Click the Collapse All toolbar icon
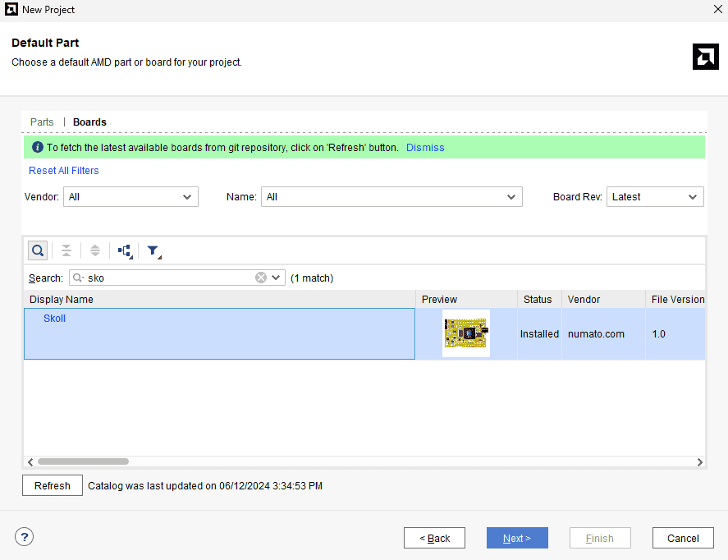The image size is (728, 560). pyautogui.click(x=66, y=250)
